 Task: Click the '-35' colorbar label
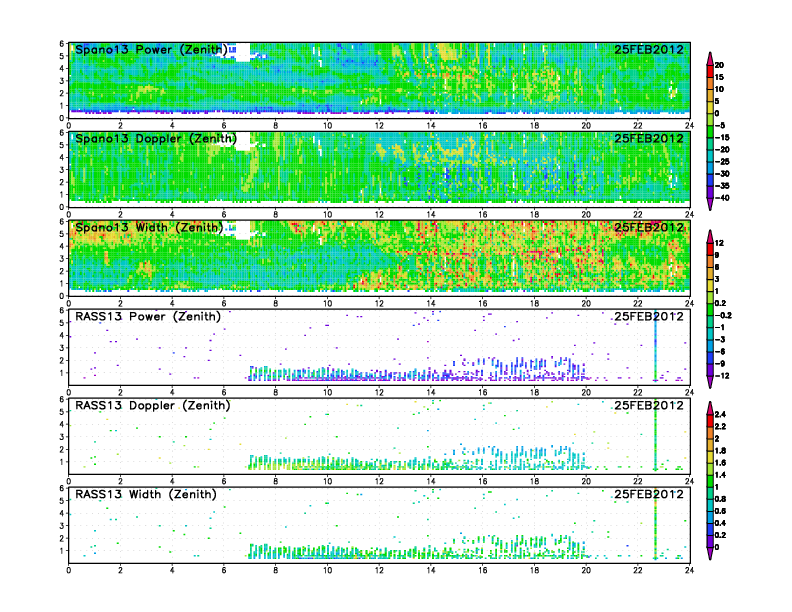tap(722, 186)
